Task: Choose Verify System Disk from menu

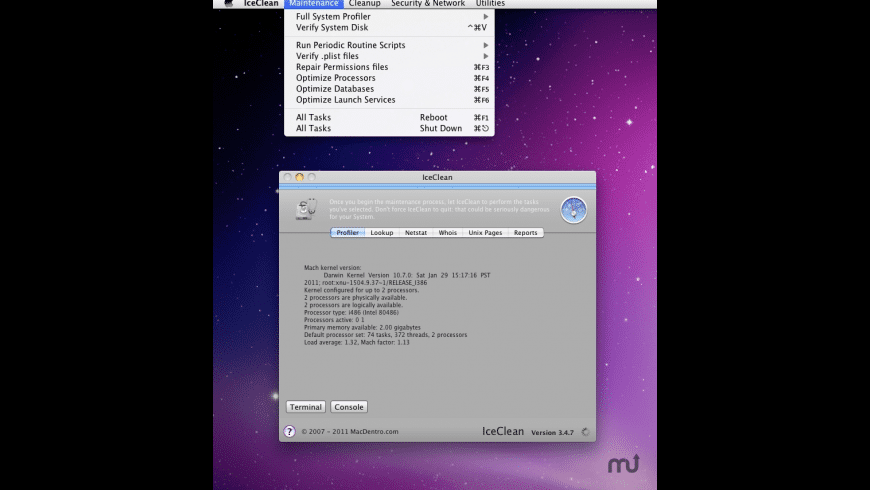Action: 332,28
